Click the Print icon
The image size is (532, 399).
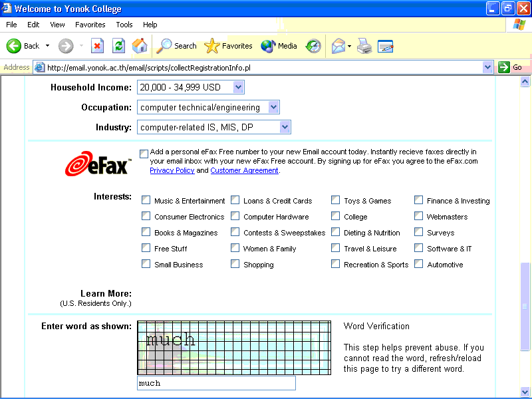[x=364, y=46]
